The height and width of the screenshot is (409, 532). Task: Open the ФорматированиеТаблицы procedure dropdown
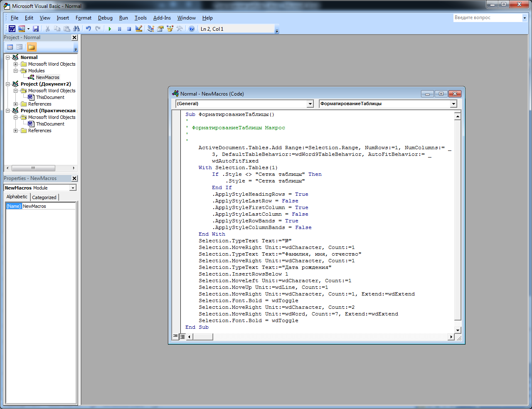[453, 104]
